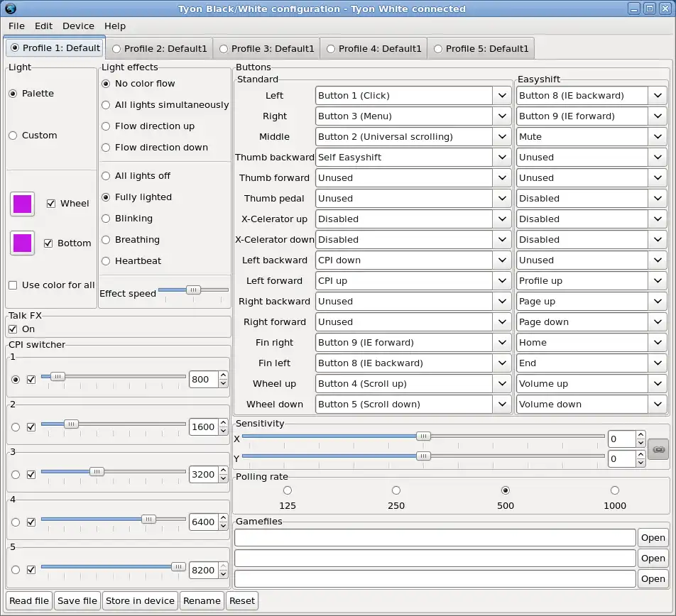Click the sensitivity X/Y link chain icon
The height and width of the screenshot is (616, 676).
658,449
